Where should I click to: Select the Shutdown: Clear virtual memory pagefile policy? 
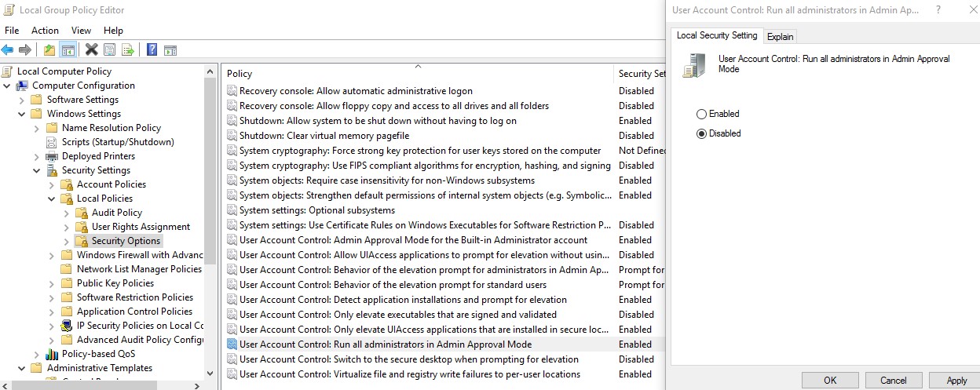(324, 136)
